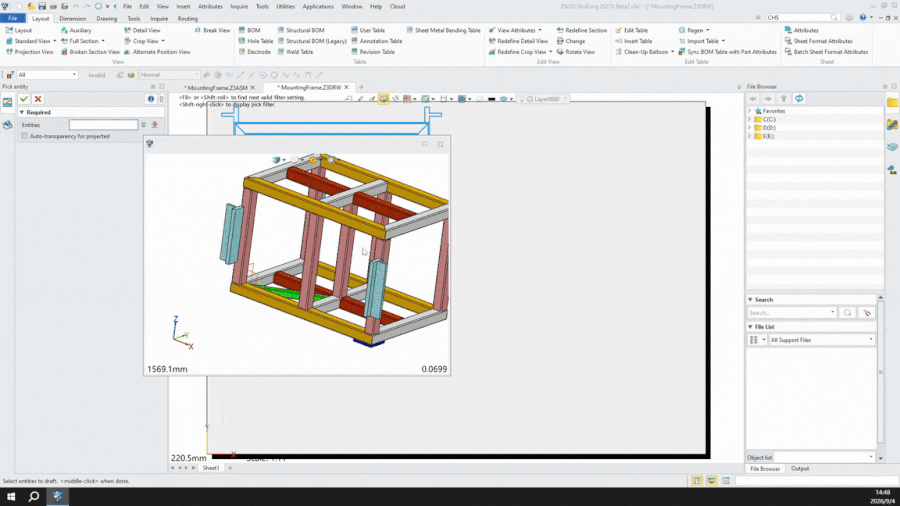
Task: Choose the Rotate View tool
Action: click(575, 52)
